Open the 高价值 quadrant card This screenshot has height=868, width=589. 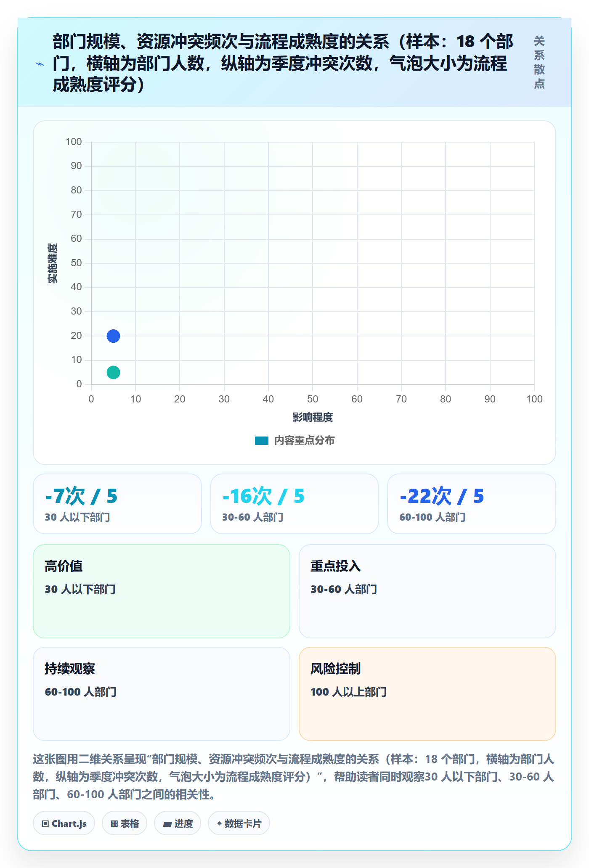pos(162,591)
